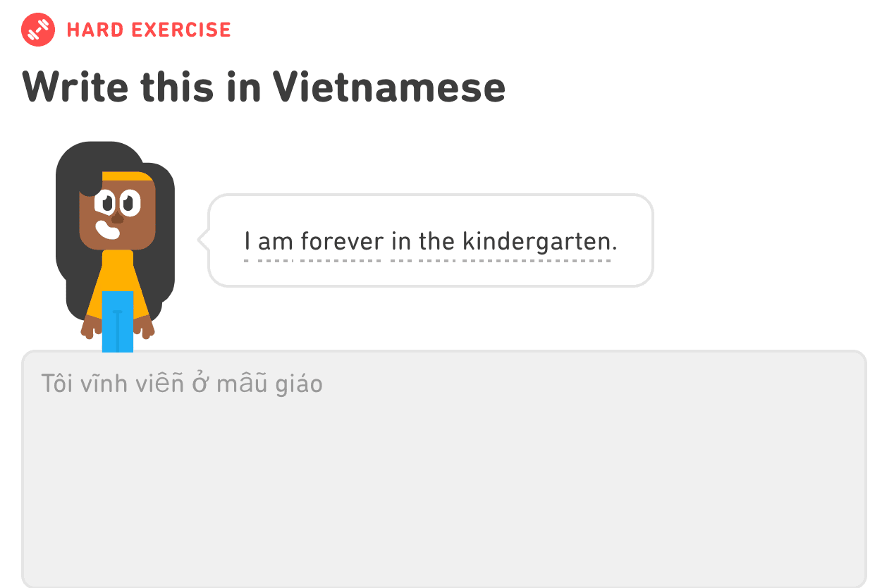Click the HARD EXERCISE label text
Image resolution: width=894 pixels, height=588 pixels.
[x=149, y=30]
